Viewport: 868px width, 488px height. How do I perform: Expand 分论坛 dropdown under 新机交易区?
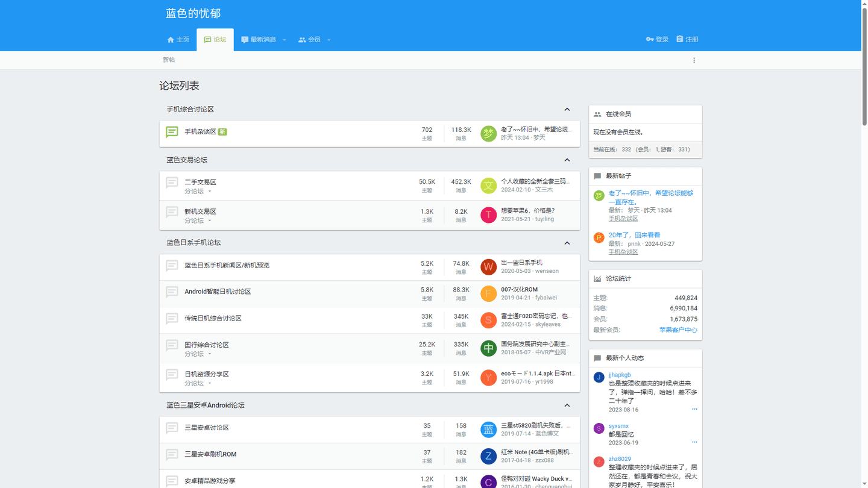tap(198, 221)
